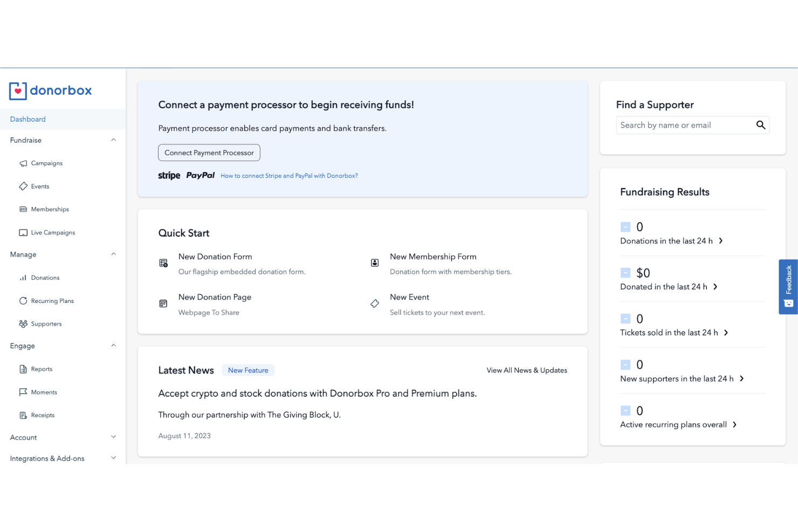Open 'How to connect Stripe and PayPal' link
Image resolution: width=798 pixels, height=532 pixels.
(x=289, y=175)
